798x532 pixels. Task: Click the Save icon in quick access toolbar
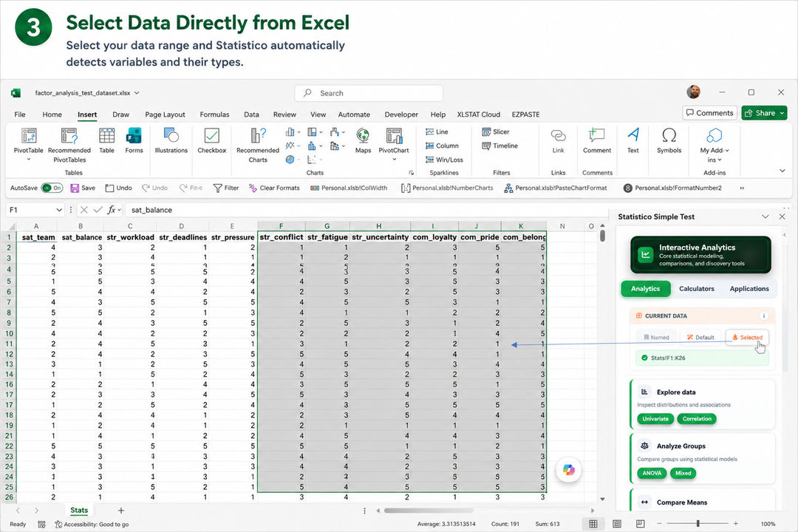[75, 188]
